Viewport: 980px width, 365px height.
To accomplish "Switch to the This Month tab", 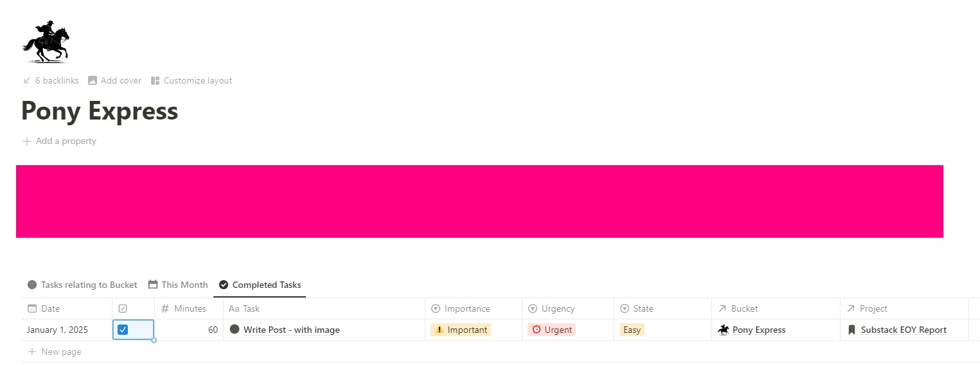I will pos(178,285).
